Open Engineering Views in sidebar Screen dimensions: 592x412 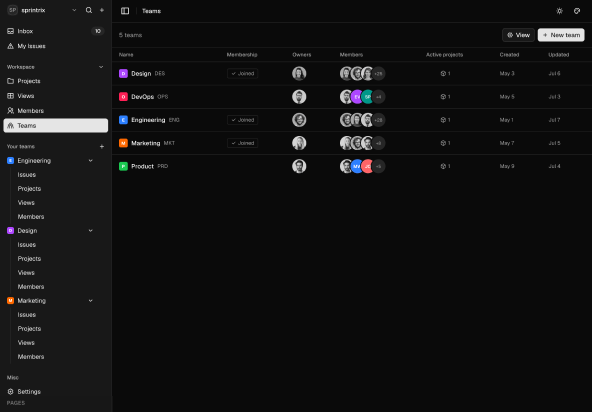click(x=26, y=202)
